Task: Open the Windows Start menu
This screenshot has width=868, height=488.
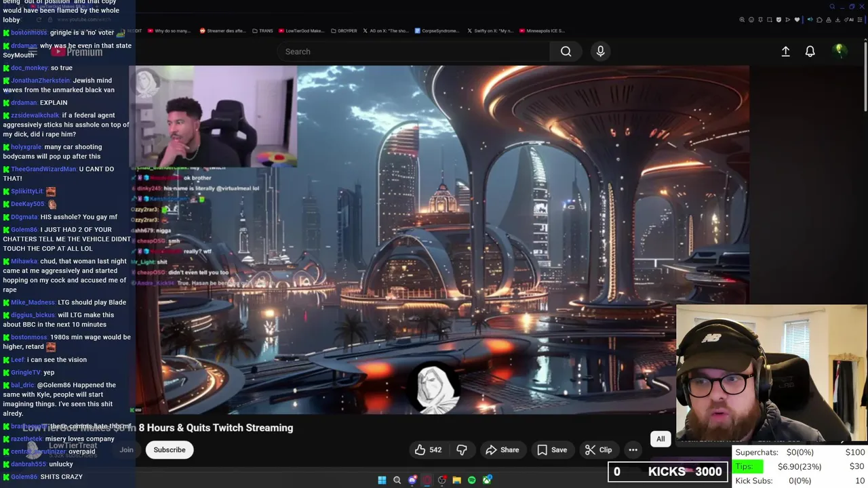Action: pyautogui.click(x=382, y=480)
